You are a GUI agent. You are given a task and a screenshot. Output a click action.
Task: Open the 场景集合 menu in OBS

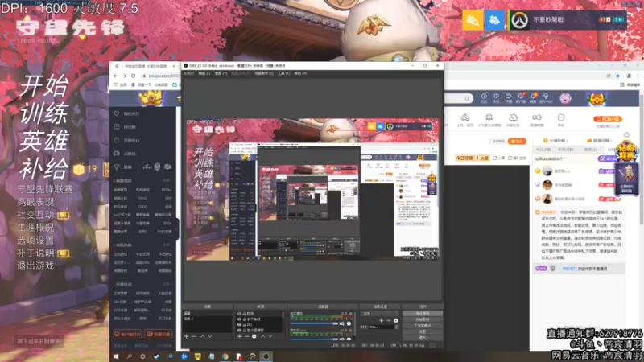tap(264, 73)
